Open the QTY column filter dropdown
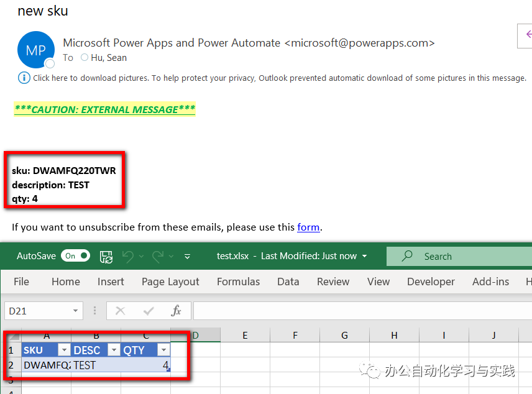532x394 pixels. click(163, 349)
